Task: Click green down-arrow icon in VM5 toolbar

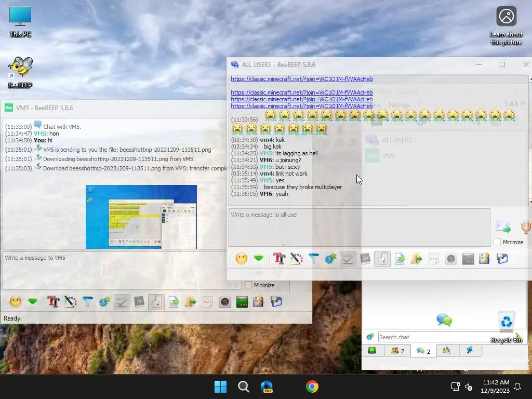Action: pyautogui.click(x=33, y=301)
